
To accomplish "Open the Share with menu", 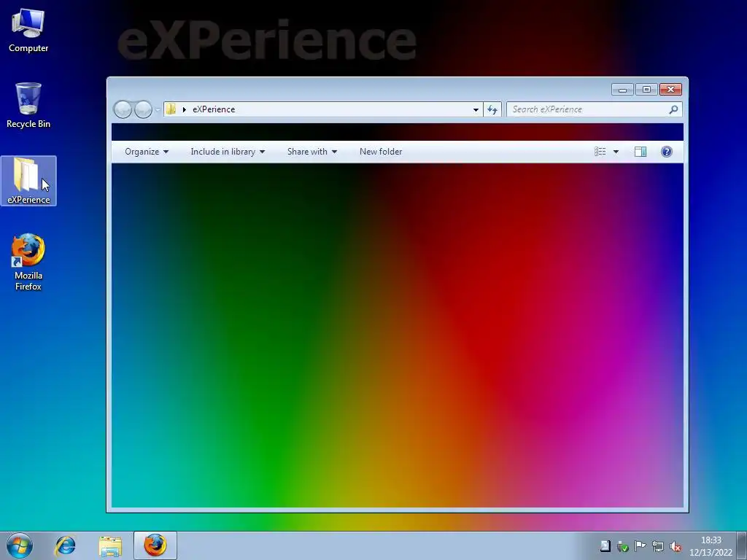I will (x=312, y=152).
